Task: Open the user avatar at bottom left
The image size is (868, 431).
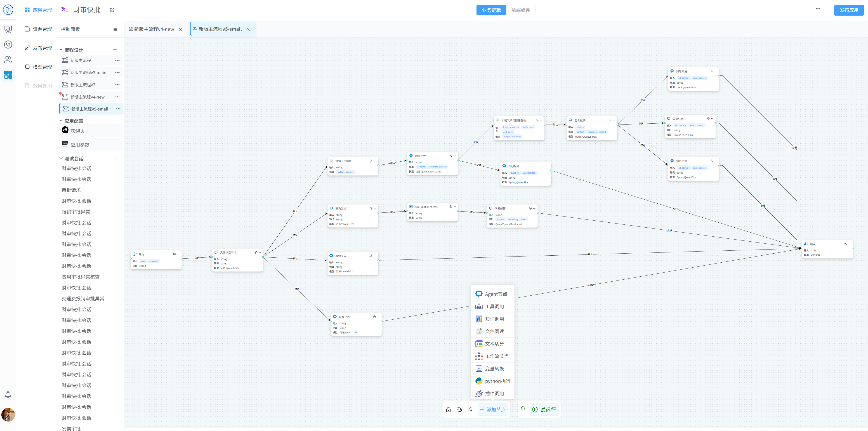Action: [8, 415]
